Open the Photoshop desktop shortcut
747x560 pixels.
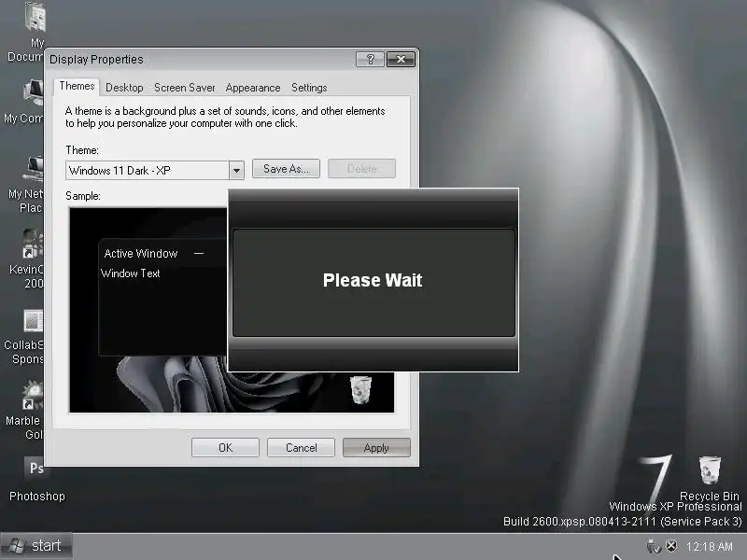[x=36, y=469]
